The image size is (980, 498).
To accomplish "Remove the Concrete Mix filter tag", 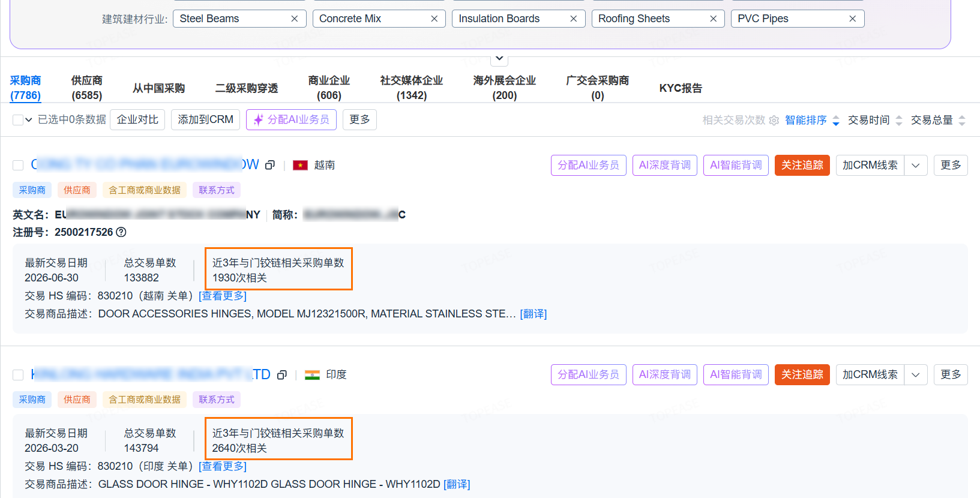I will pyautogui.click(x=434, y=19).
